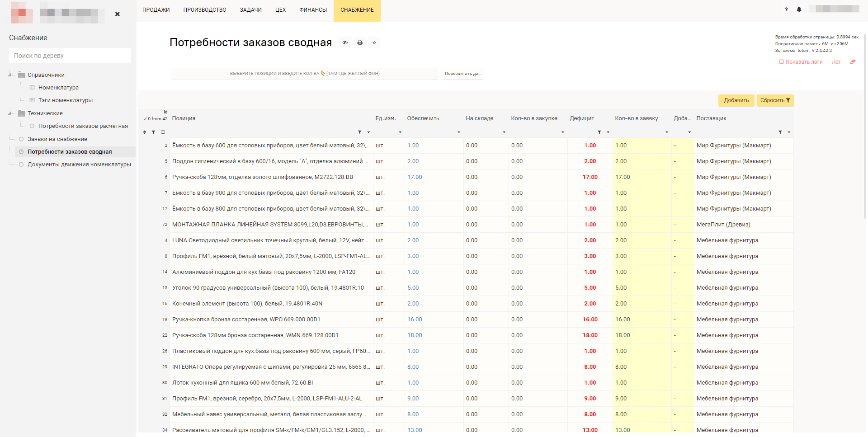Reset filters with the Сбросить button
868x437 pixels.
(775, 100)
